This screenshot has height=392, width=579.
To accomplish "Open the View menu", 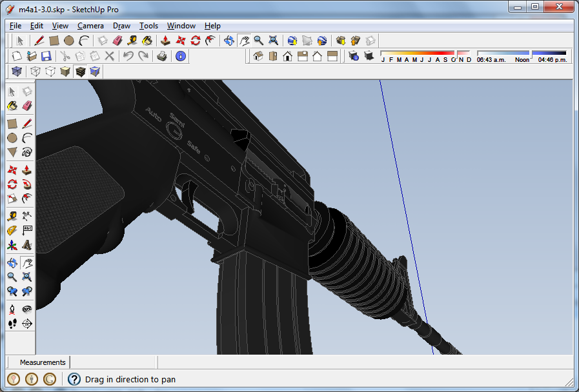I will pos(60,26).
